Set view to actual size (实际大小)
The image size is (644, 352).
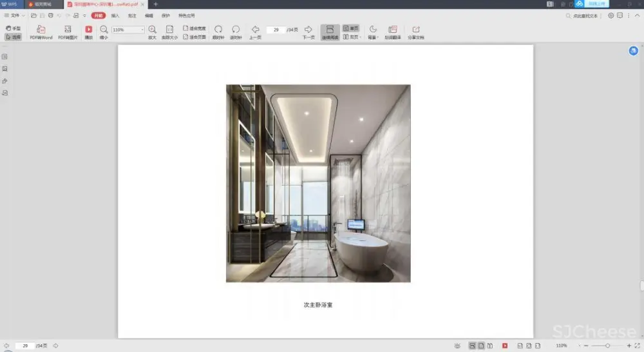click(169, 32)
